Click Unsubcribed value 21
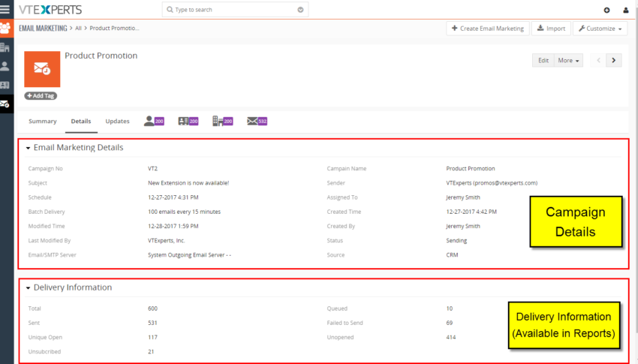Screen dimensions: 638x364 (151, 352)
